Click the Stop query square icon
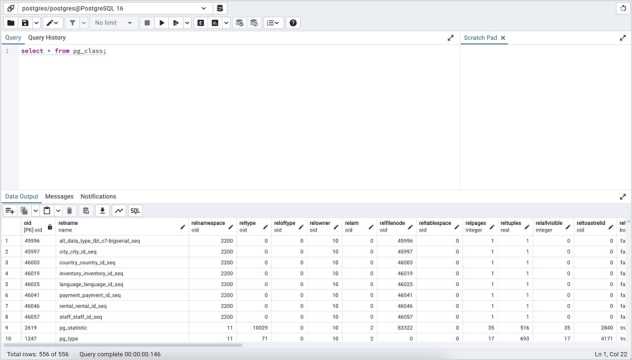Image resolution: width=632 pixels, height=360 pixels. [147, 23]
